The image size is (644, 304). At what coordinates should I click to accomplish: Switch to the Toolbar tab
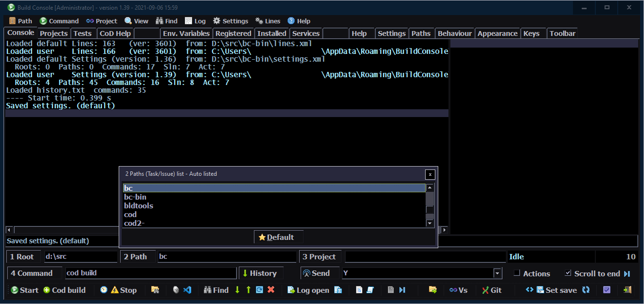(562, 34)
